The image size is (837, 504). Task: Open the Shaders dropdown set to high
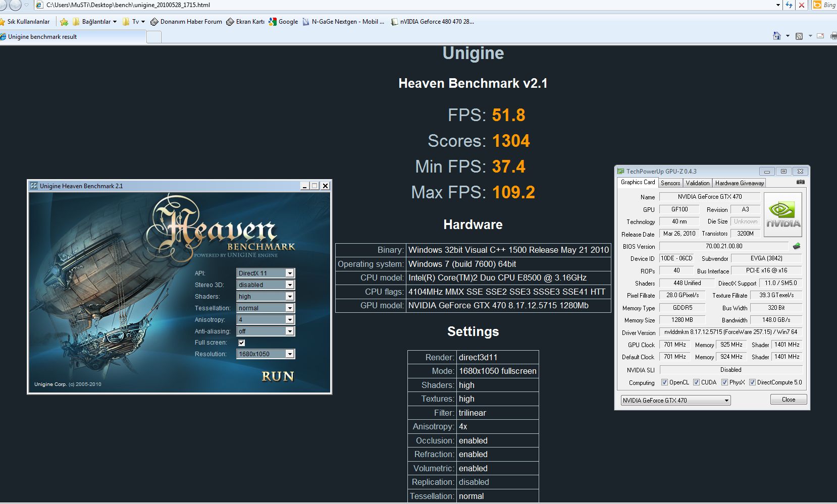click(x=266, y=296)
